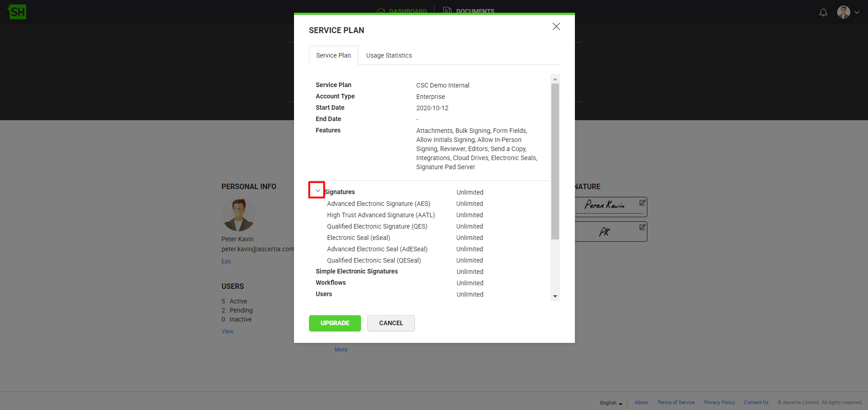Click the Privacy Policy footer link
This screenshot has width=868, height=410.
[719, 402]
